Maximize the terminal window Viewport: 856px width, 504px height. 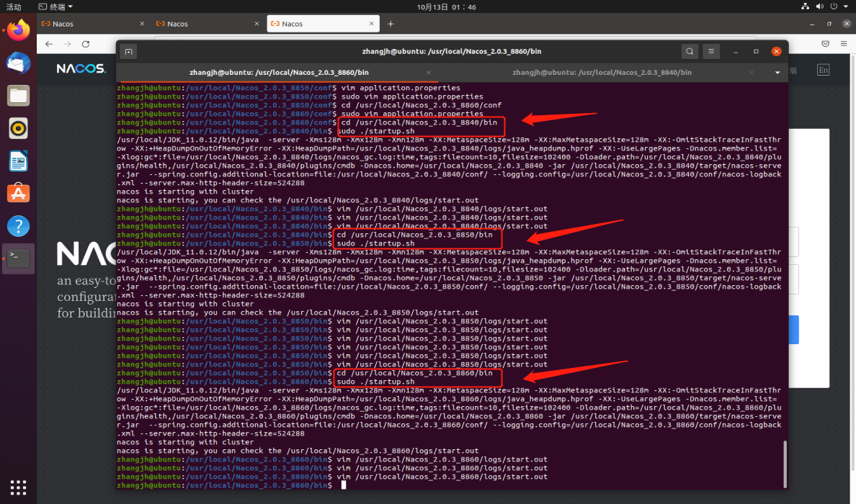point(756,51)
